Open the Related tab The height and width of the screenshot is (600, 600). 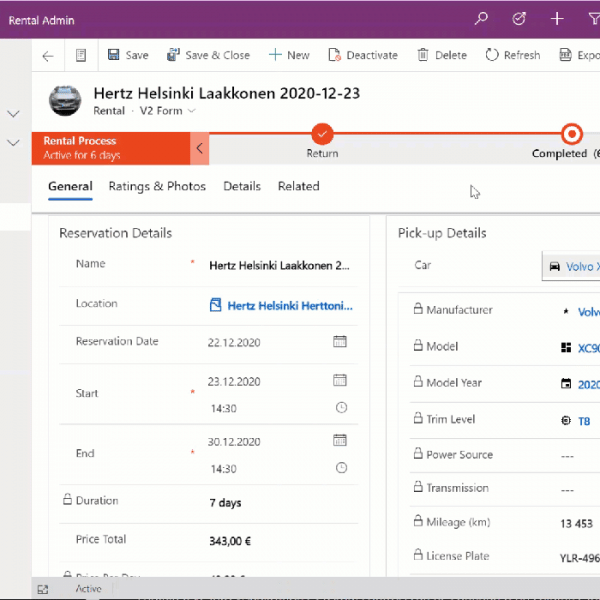[298, 186]
